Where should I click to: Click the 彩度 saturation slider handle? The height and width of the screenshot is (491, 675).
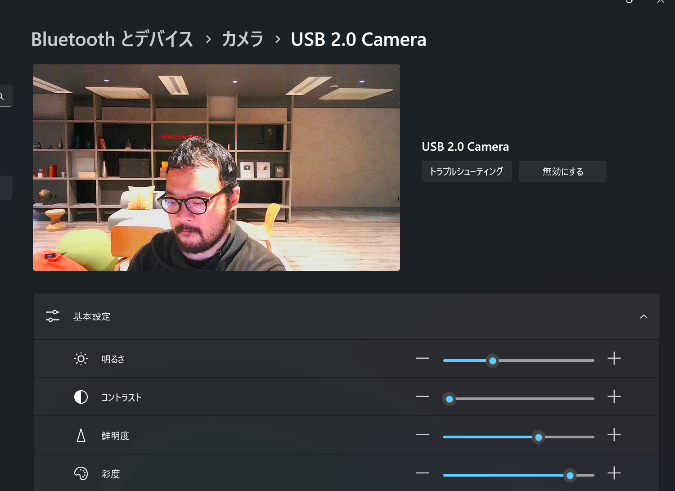click(x=570, y=475)
